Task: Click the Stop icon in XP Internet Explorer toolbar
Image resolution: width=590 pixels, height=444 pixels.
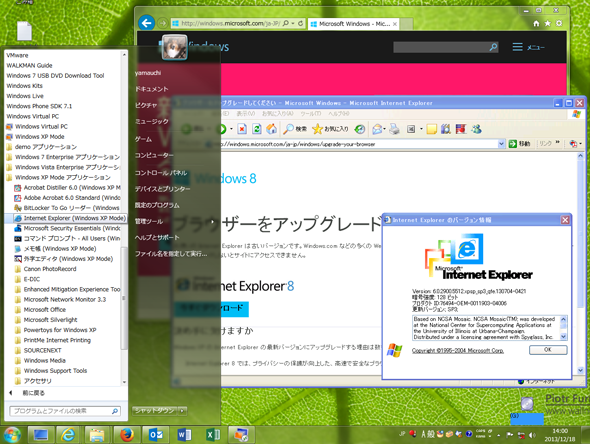Action: (x=242, y=129)
